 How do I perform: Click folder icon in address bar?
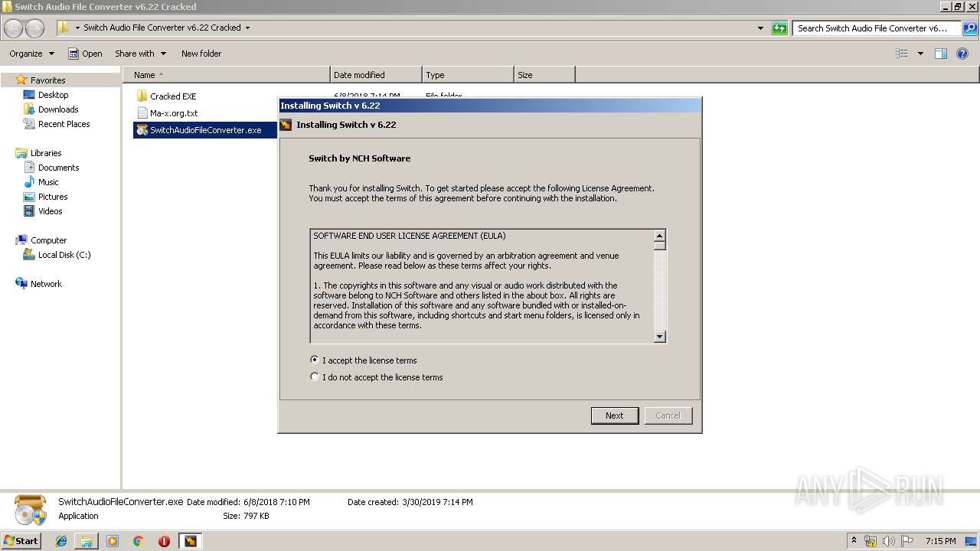pos(63,28)
